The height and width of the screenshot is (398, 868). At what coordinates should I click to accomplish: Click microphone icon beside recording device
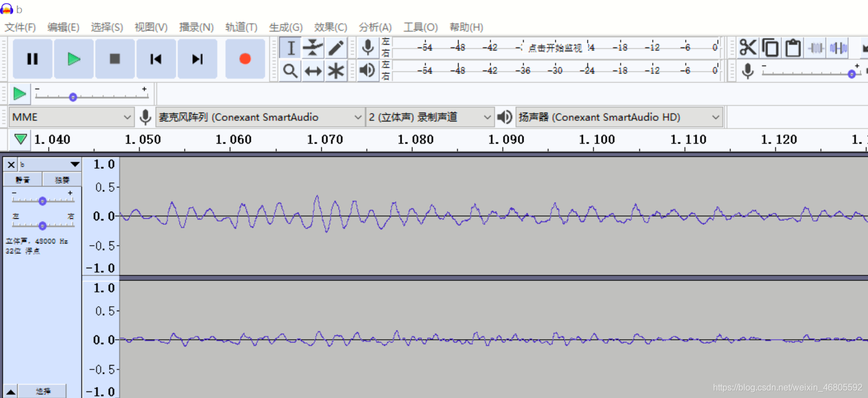[145, 117]
